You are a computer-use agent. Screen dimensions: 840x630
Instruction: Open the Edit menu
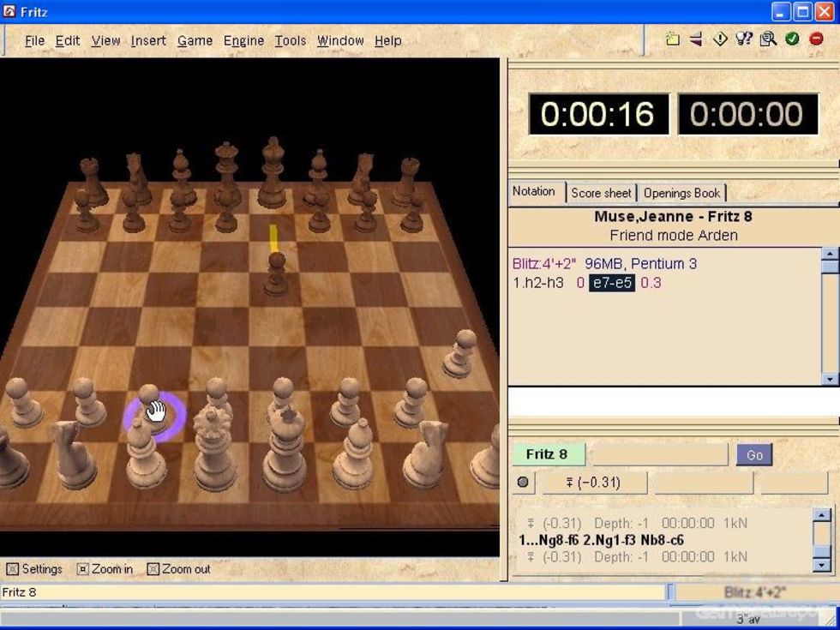pos(68,41)
